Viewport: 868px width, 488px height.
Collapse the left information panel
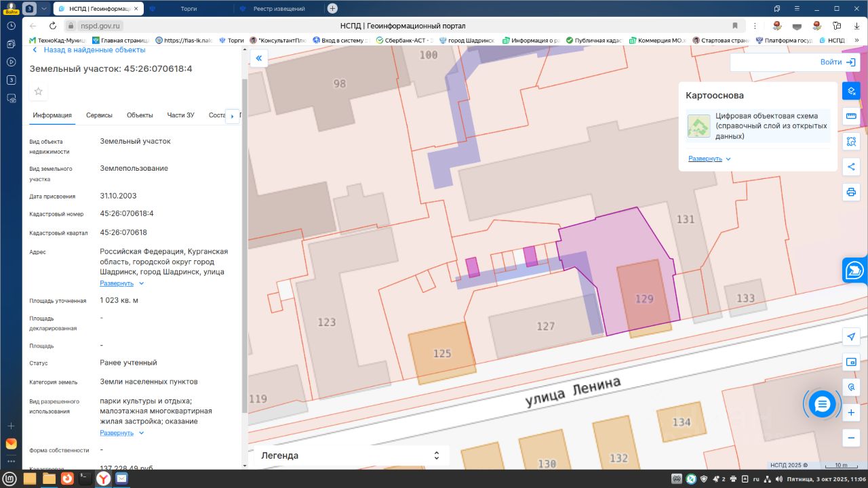click(x=258, y=59)
